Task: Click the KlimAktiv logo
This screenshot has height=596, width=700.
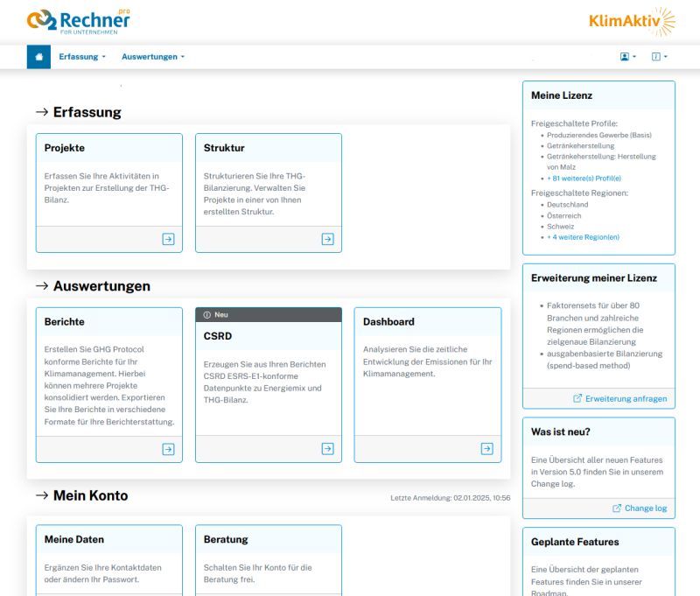Action: tap(632, 21)
